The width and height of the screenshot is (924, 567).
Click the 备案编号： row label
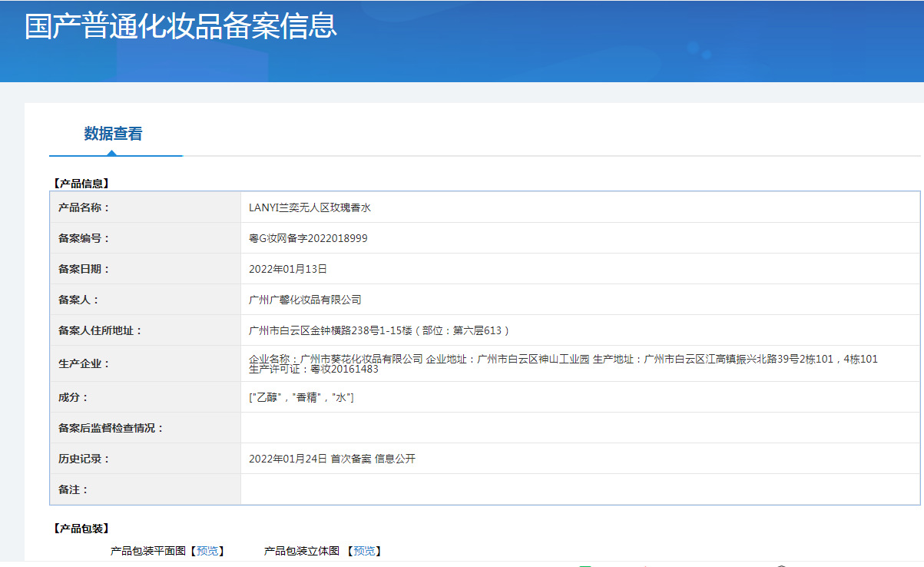click(x=84, y=238)
